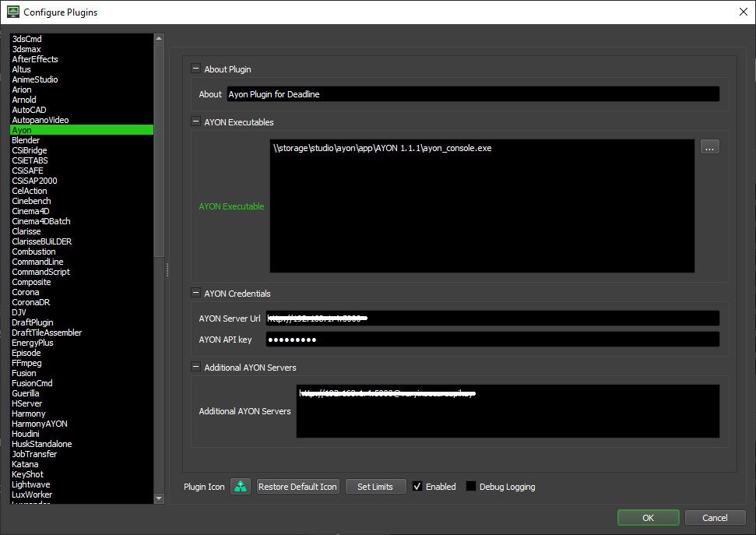Select the CSiETABS plugin
This screenshot has height=535, width=756.
point(82,160)
